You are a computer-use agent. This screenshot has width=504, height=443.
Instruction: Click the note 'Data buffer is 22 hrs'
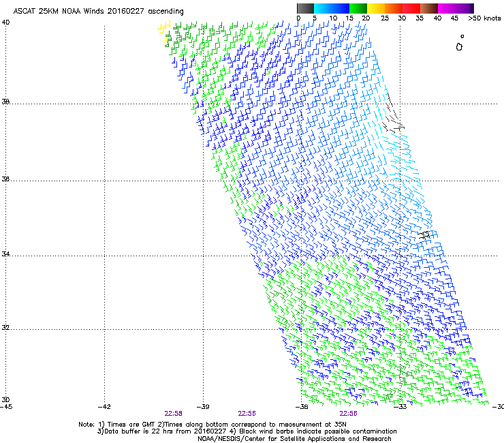point(139,431)
